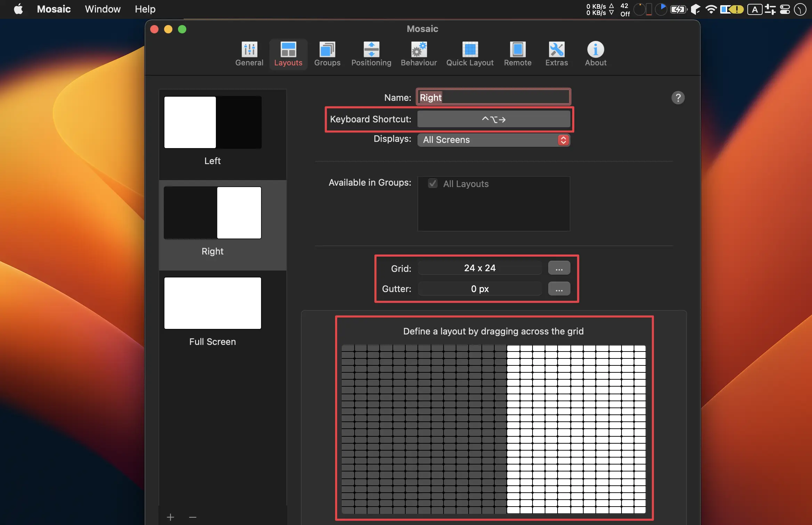Click the Wi-Fi status icon

point(711,9)
